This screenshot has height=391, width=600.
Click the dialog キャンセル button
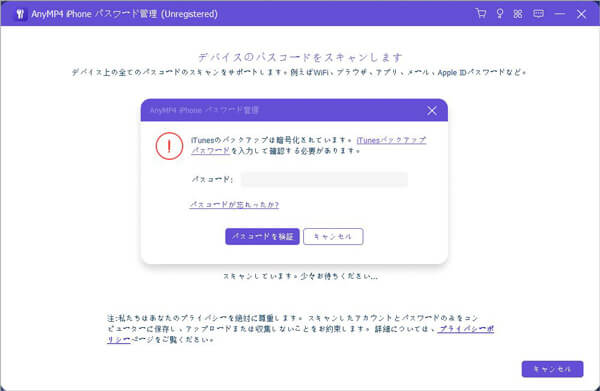(333, 236)
